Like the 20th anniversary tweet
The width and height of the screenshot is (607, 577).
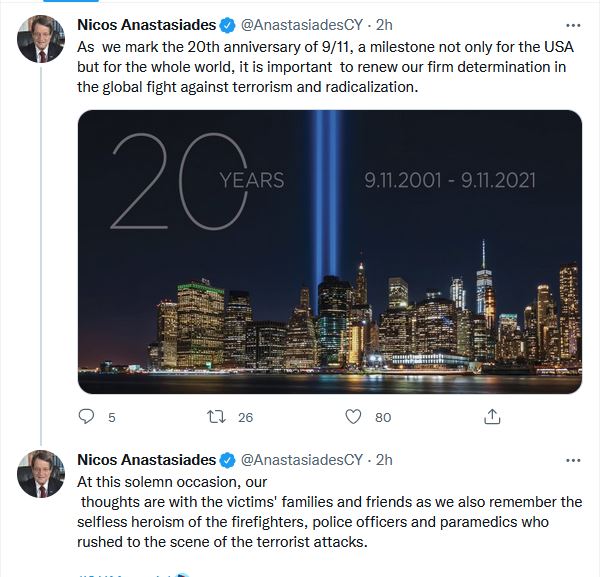352,417
